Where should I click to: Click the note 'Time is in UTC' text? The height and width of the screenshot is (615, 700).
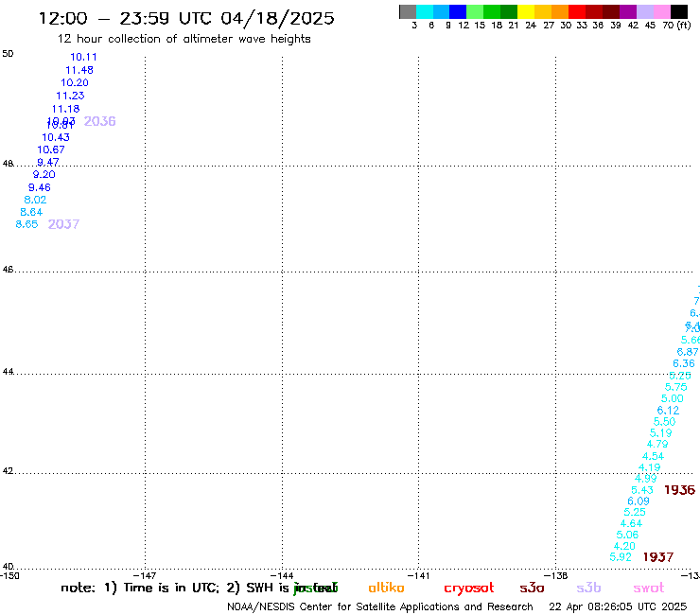171,588
